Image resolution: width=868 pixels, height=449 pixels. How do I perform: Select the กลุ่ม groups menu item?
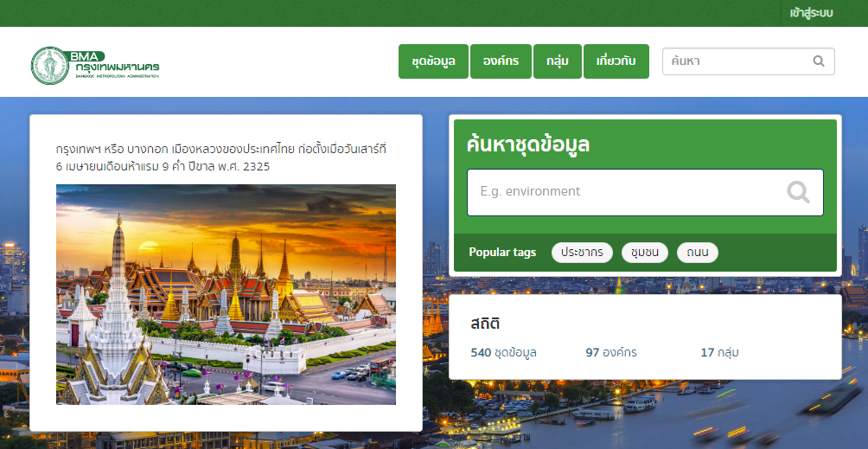click(x=557, y=61)
